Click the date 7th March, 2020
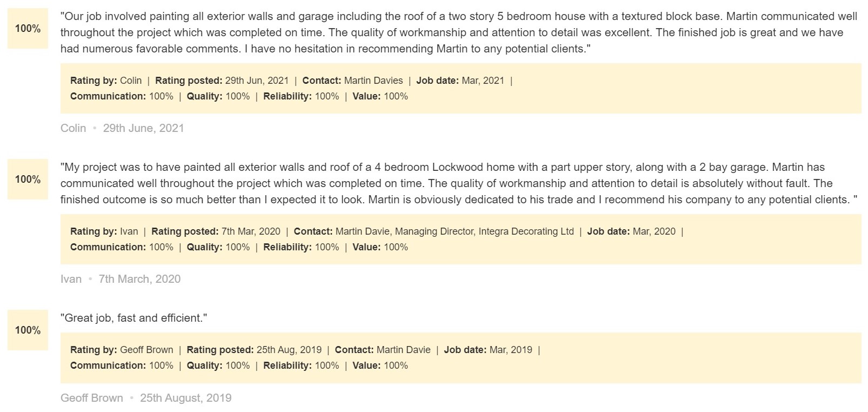This screenshot has width=868, height=412. [x=139, y=279]
